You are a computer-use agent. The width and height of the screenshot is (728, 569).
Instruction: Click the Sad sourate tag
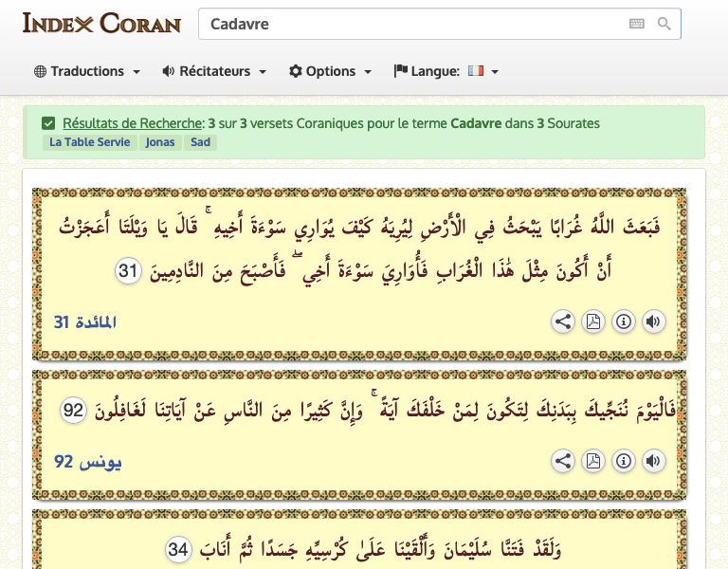[x=200, y=142]
